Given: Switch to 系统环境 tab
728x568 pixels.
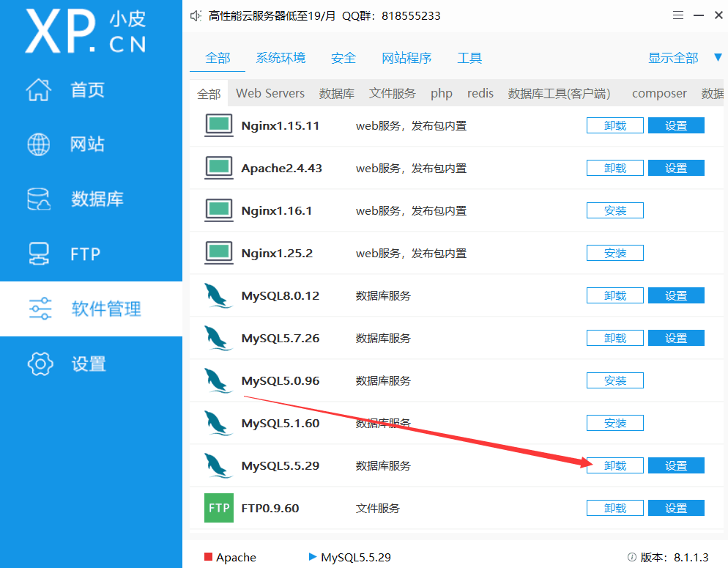Looking at the screenshot, I should click(x=281, y=58).
